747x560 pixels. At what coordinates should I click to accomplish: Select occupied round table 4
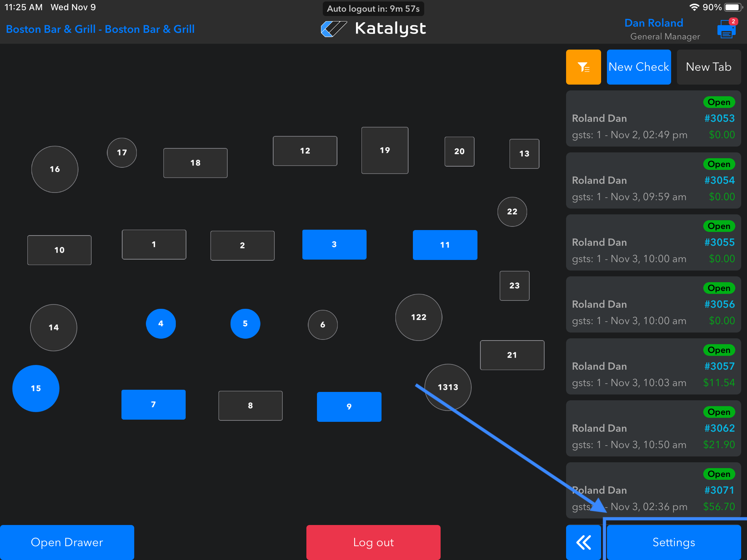[x=161, y=324]
